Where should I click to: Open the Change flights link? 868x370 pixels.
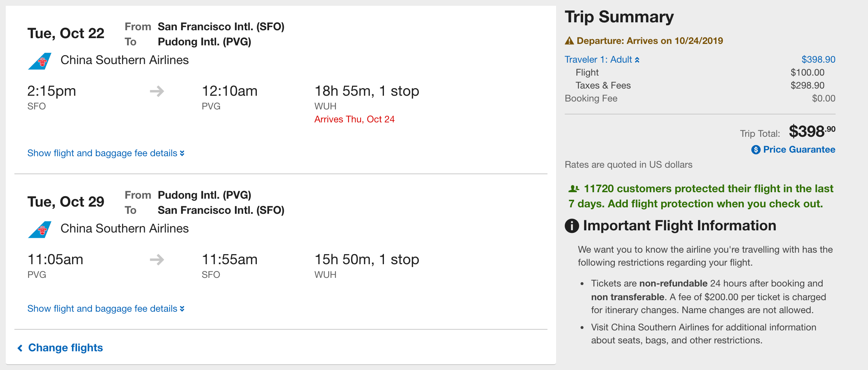(66, 348)
